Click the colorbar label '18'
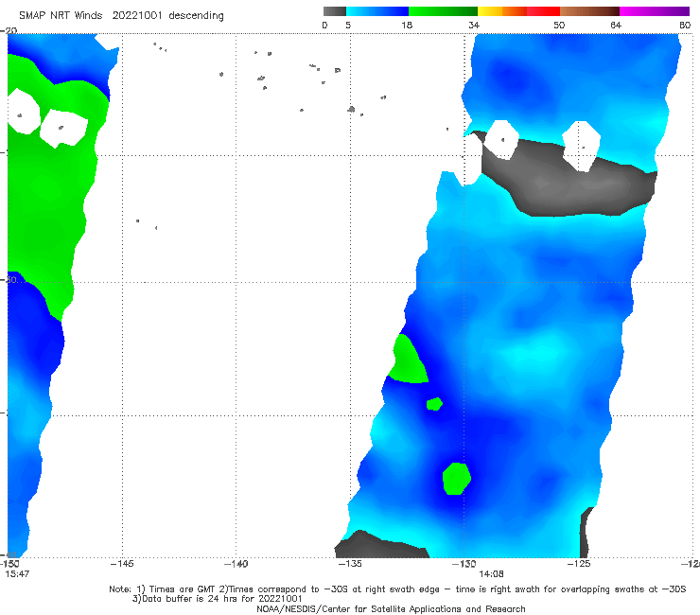The width and height of the screenshot is (700, 615). (407, 25)
